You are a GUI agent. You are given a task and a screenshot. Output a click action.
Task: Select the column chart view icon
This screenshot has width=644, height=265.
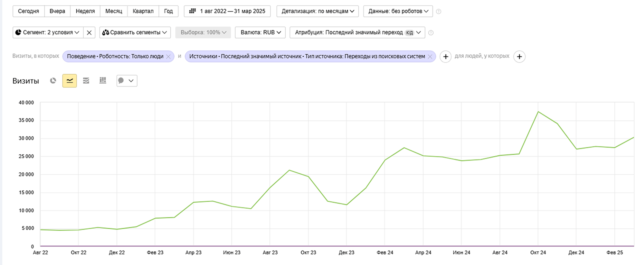103,80
